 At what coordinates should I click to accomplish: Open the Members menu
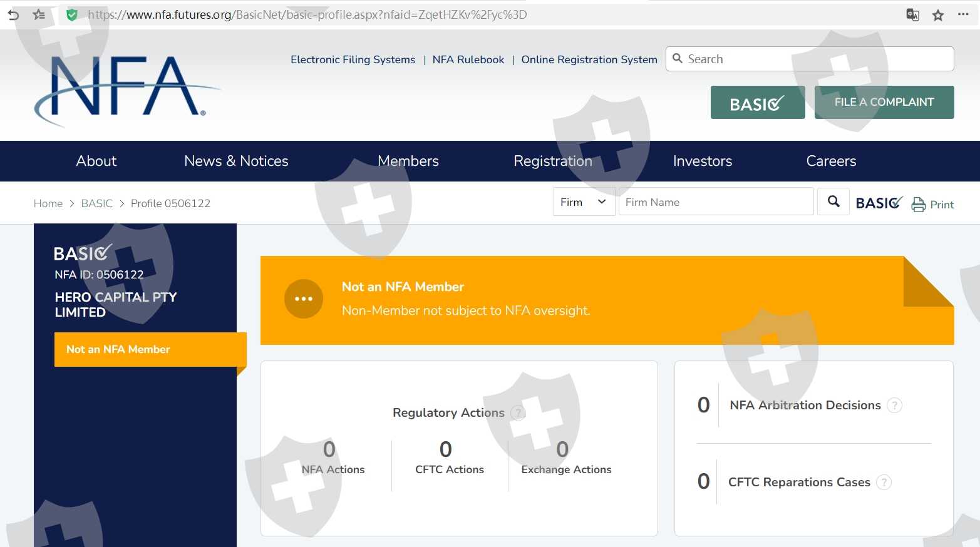point(408,161)
